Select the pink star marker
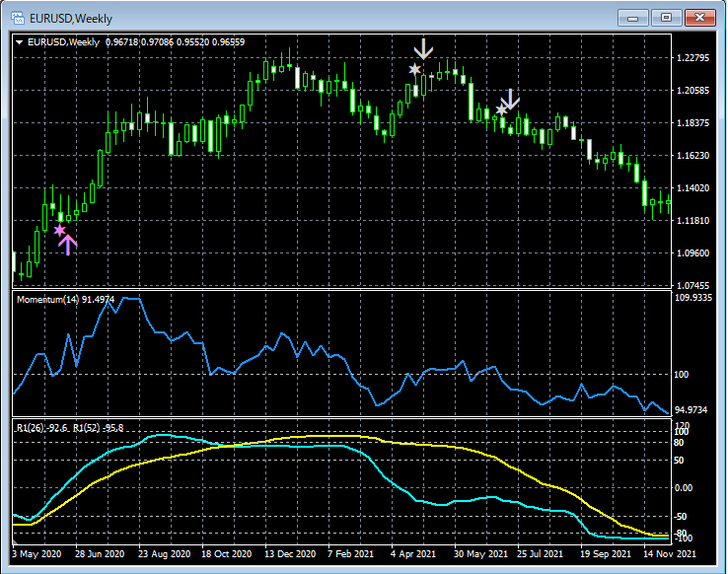Image resolution: width=728 pixels, height=574 pixels. [x=59, y=230]
